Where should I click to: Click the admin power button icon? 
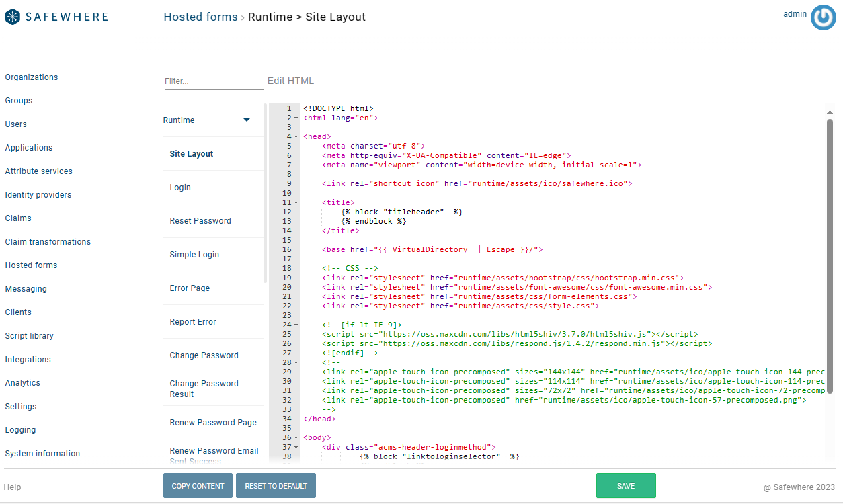click(823, 17)
